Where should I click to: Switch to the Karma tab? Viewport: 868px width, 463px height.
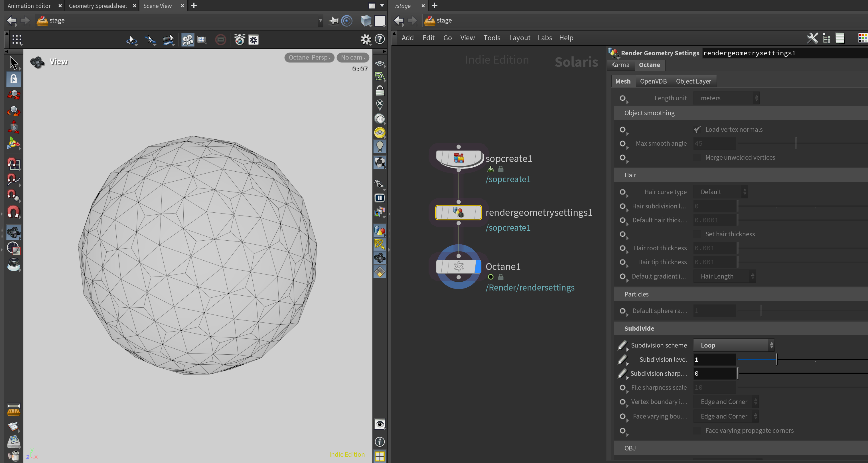[620, 65]
